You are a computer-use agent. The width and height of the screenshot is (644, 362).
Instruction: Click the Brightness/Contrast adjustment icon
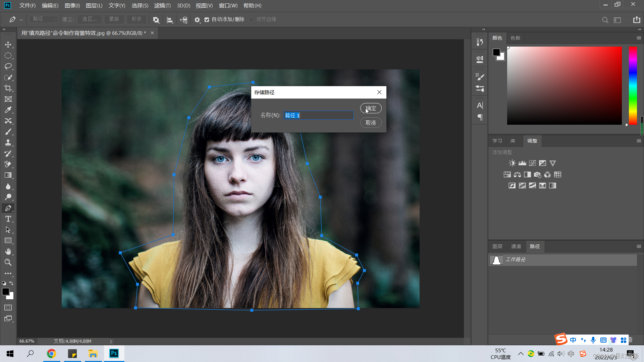(512, 163)
